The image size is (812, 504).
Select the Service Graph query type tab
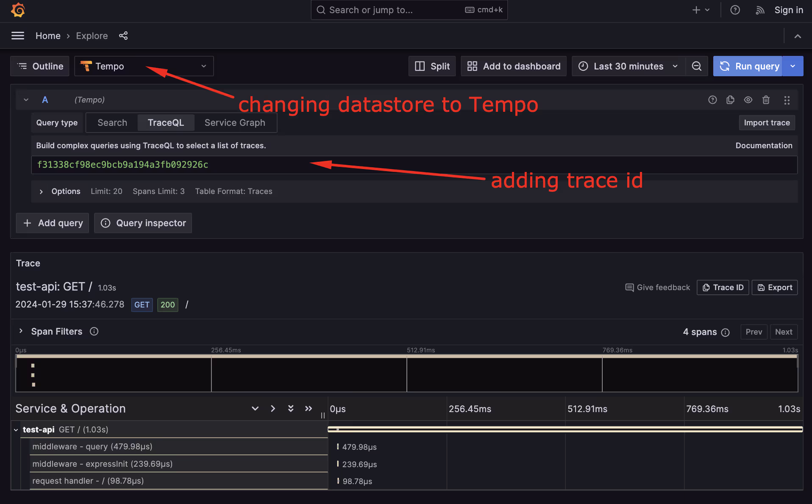[235, 123]
